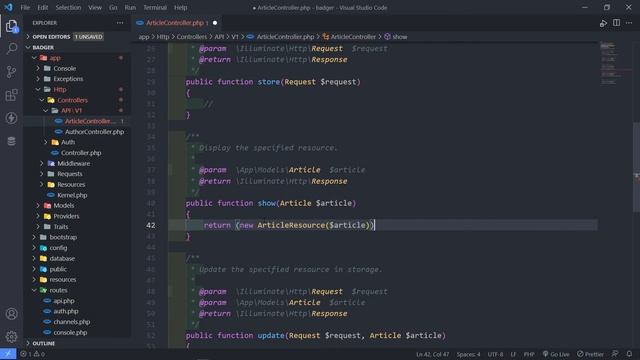Open channels.php under routes
This screenshot has height=360, width=640.
coord(78,322)
